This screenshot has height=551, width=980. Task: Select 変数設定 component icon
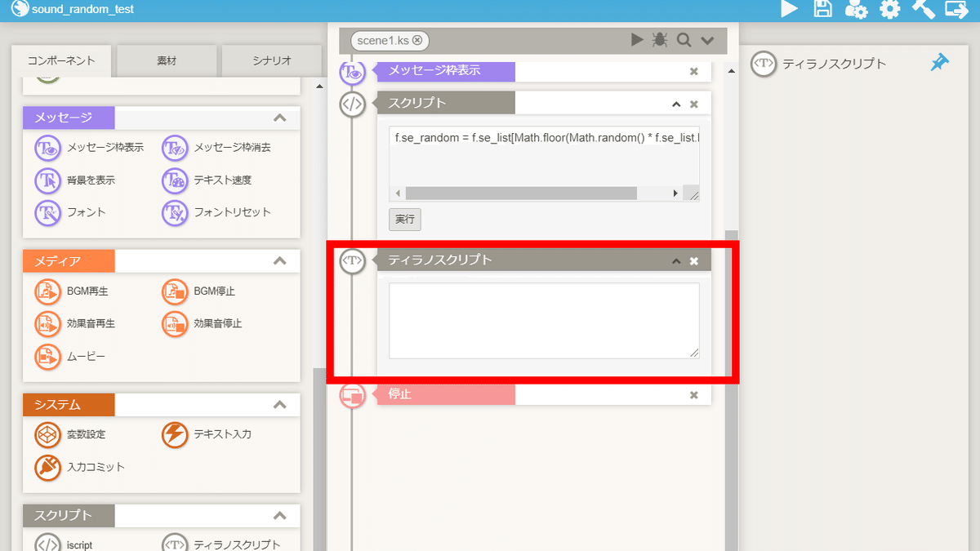click(x=48, y=435)
